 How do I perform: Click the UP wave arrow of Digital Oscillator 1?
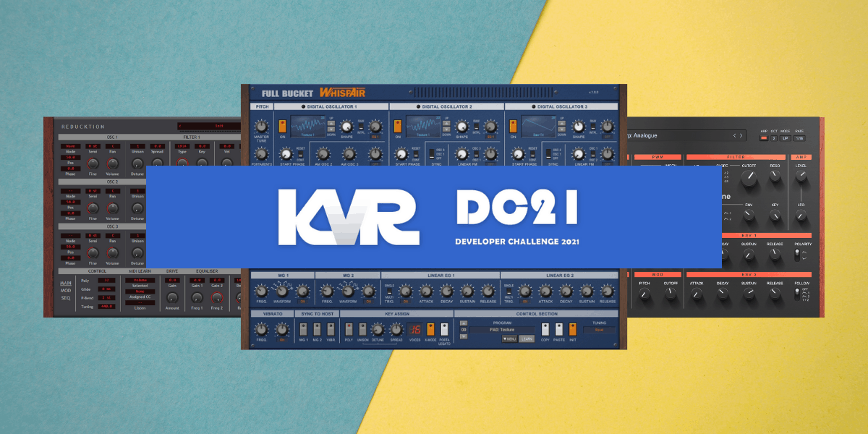[x=331, y=123]
